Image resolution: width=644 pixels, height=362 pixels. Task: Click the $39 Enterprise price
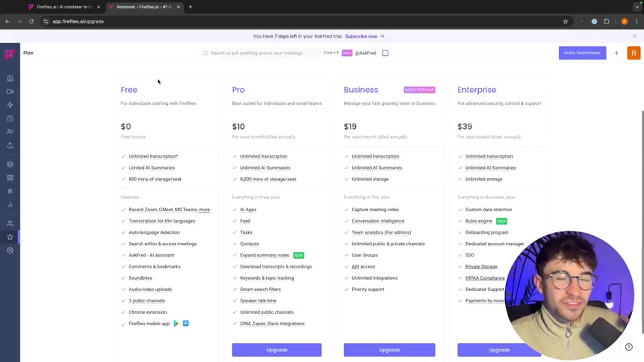point(465,127)
